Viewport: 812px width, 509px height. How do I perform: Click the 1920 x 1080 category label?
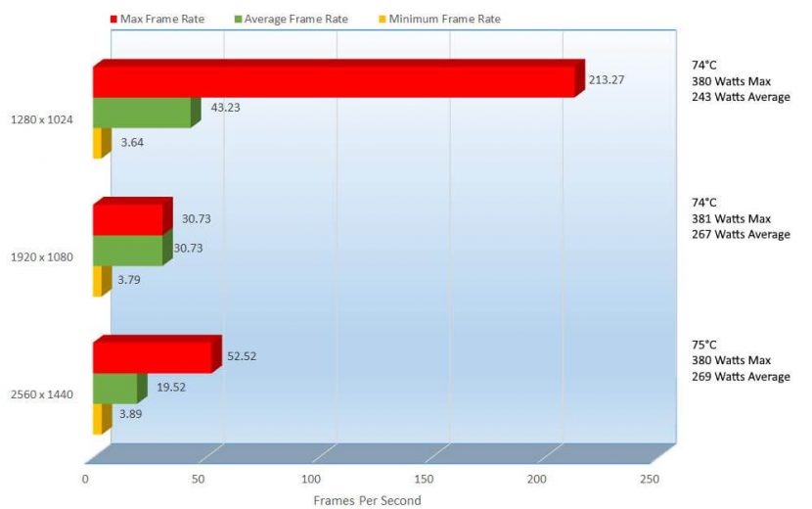(x=41, y=257)
